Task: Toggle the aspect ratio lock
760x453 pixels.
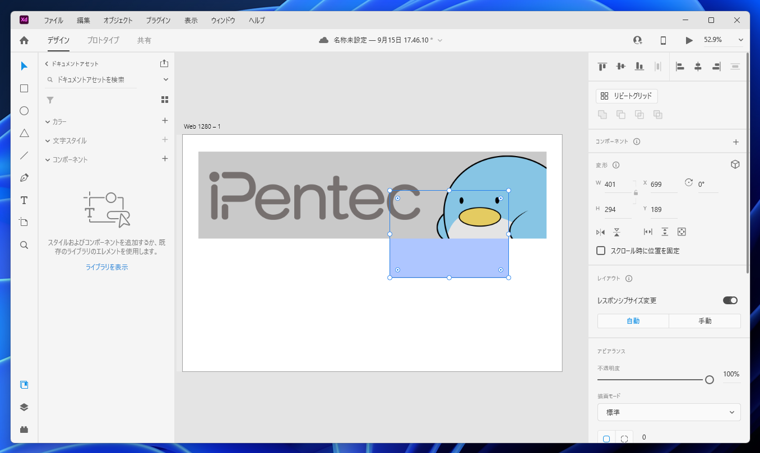Action: pos(635,192)
